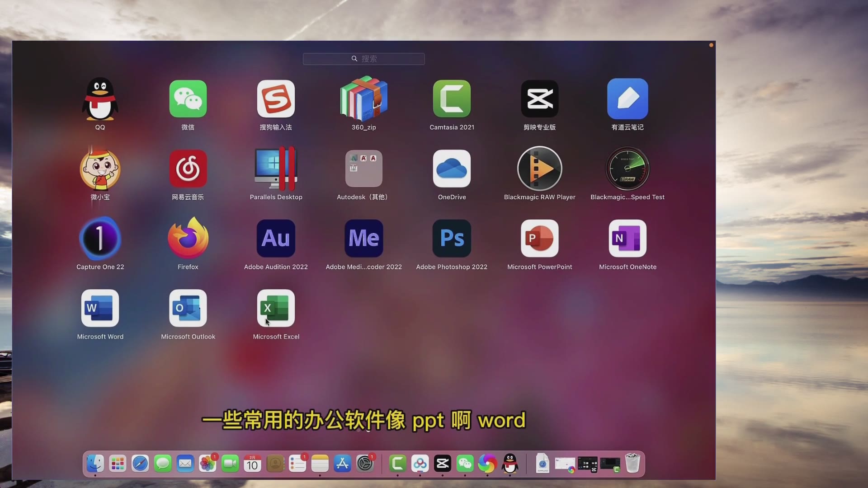
Task: Switch to WeChat in the Dock
Action: 465,464
